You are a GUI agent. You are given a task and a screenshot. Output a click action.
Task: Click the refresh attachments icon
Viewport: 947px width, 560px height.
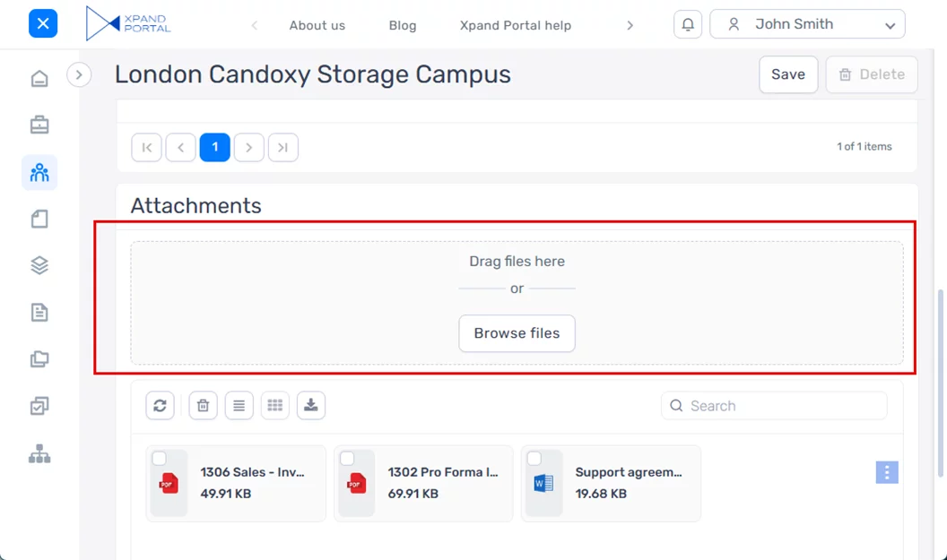[x=160, y=406]
